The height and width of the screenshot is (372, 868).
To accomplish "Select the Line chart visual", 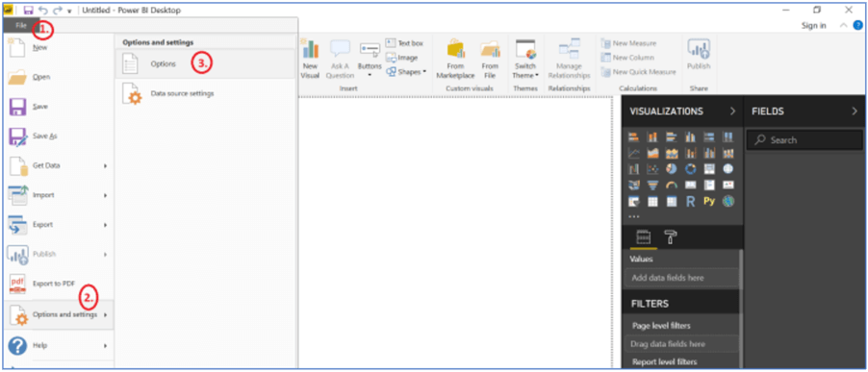I will pos(634,153).
